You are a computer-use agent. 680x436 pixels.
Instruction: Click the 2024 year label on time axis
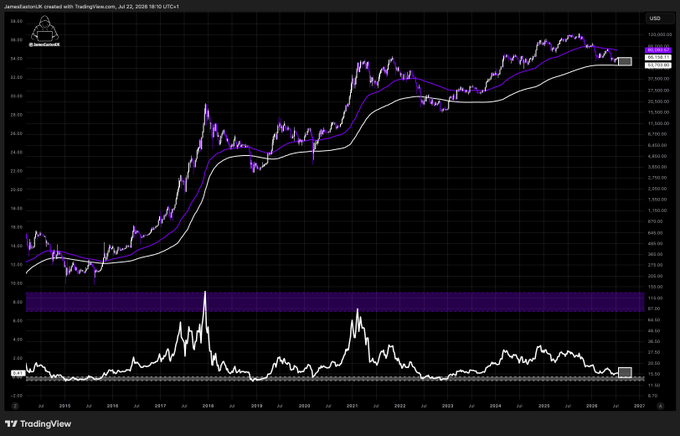click(495, 406)
